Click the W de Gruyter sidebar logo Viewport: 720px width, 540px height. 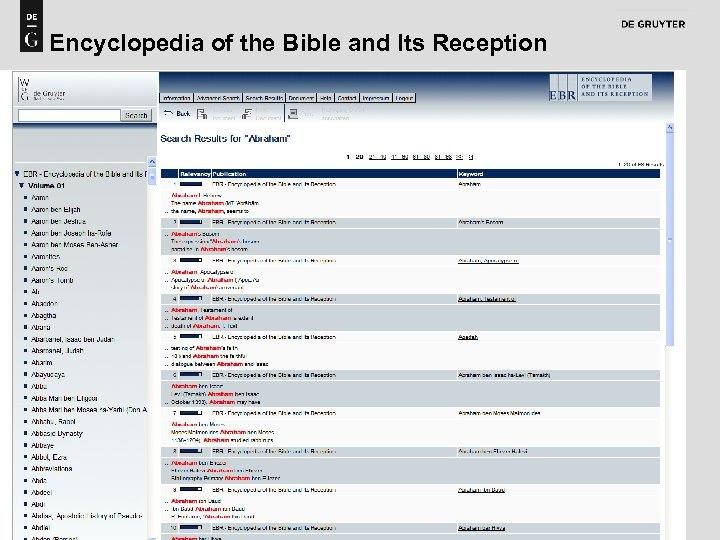[42, 89]
